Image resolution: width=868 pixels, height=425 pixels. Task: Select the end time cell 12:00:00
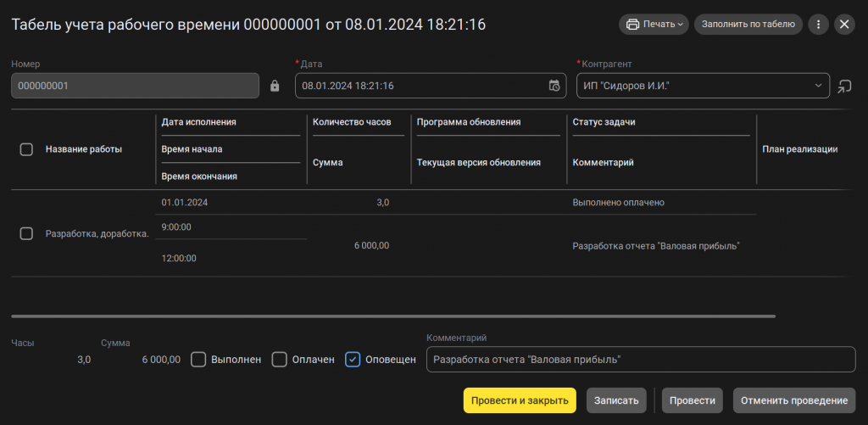tap(178, 258)
